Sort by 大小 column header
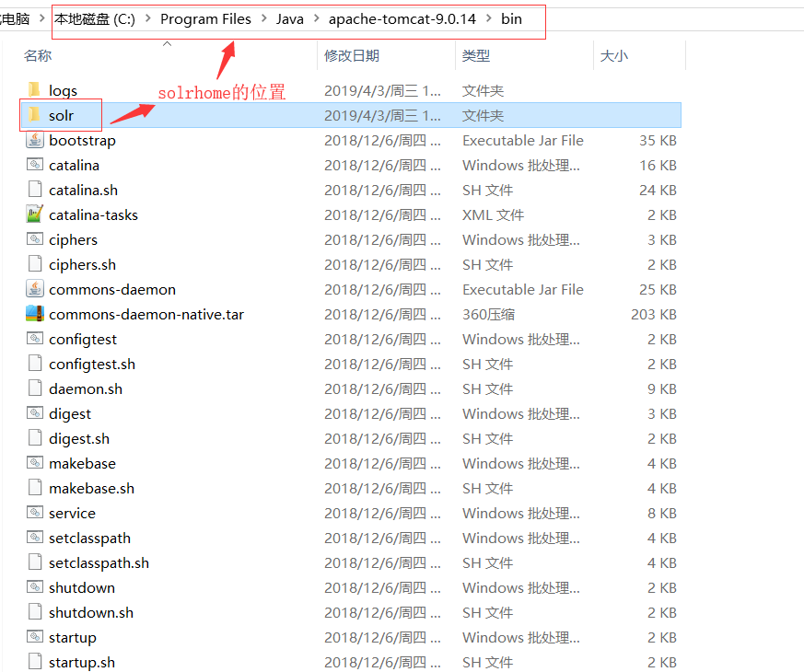Screen dimensions: 804x672 pyautogui.click(x=613, y=55)
